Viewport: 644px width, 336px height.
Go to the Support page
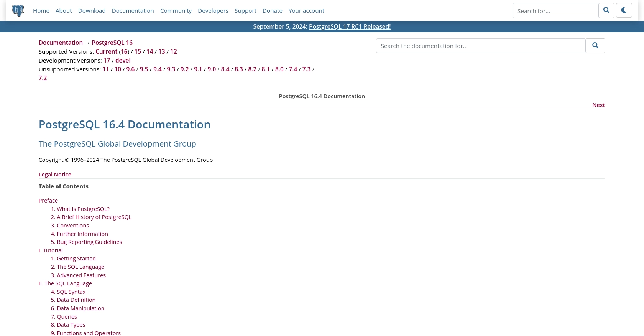245,11
